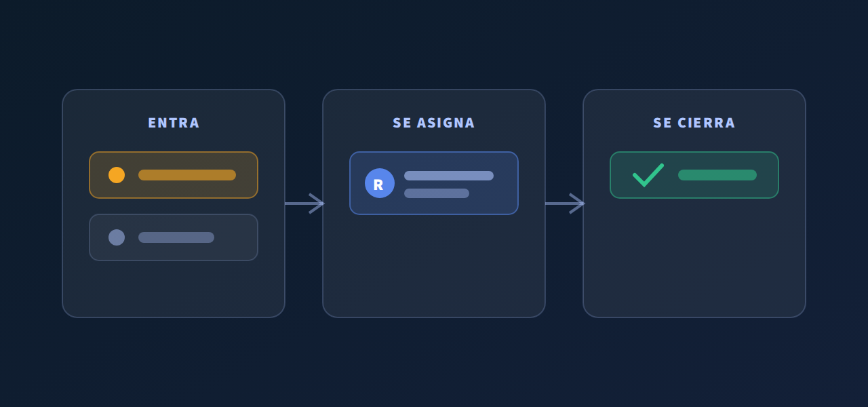Image resolution: width=868 pixels, height=407 pixels.
Task: Click the lower short bar beside the R avatar
Action: [x=437, y=193]
